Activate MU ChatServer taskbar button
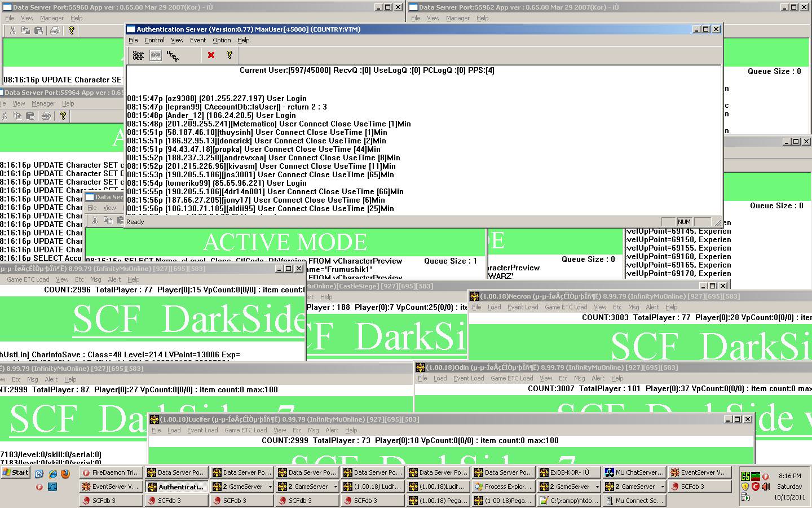 coord(634,472)
